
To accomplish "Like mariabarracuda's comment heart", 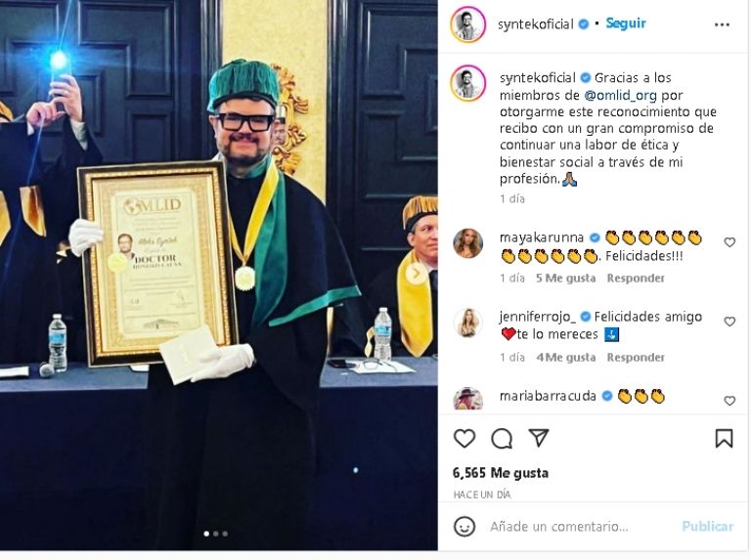I will (729, 401).
